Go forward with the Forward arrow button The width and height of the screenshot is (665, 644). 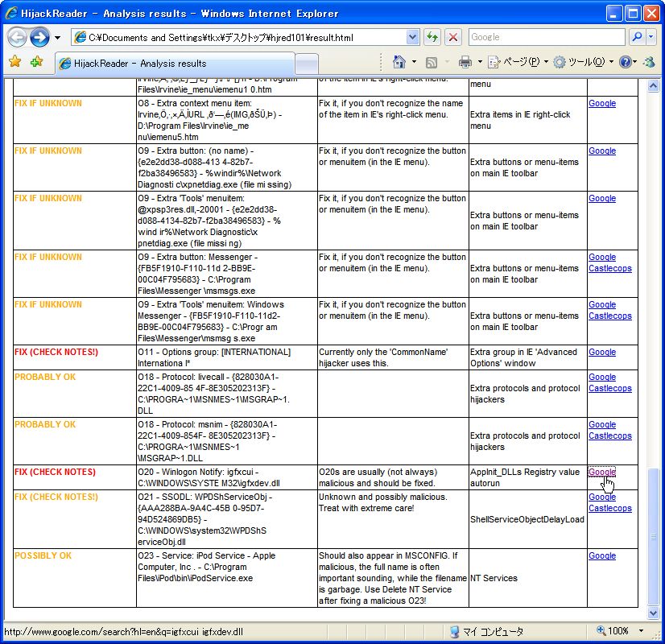tap(39, 37)
